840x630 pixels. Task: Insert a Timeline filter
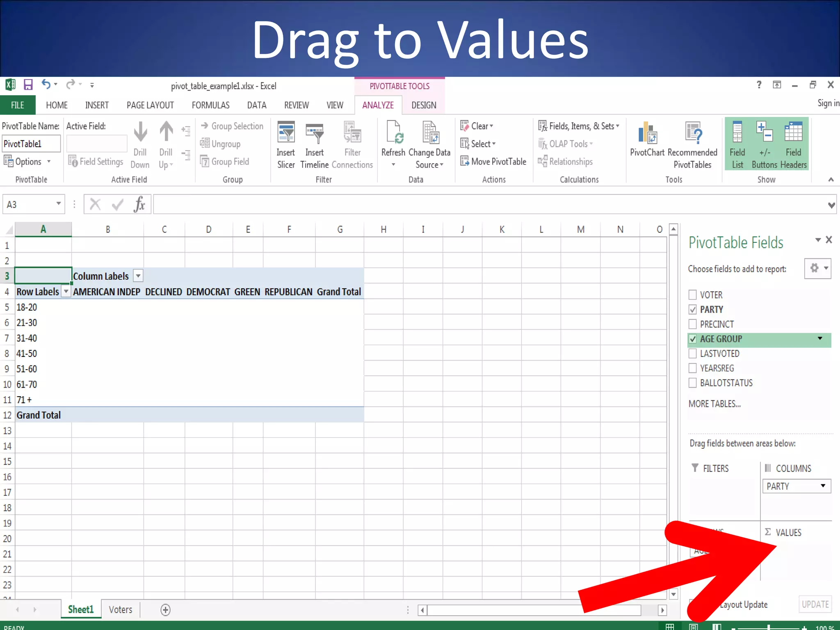tap(315, 145)
